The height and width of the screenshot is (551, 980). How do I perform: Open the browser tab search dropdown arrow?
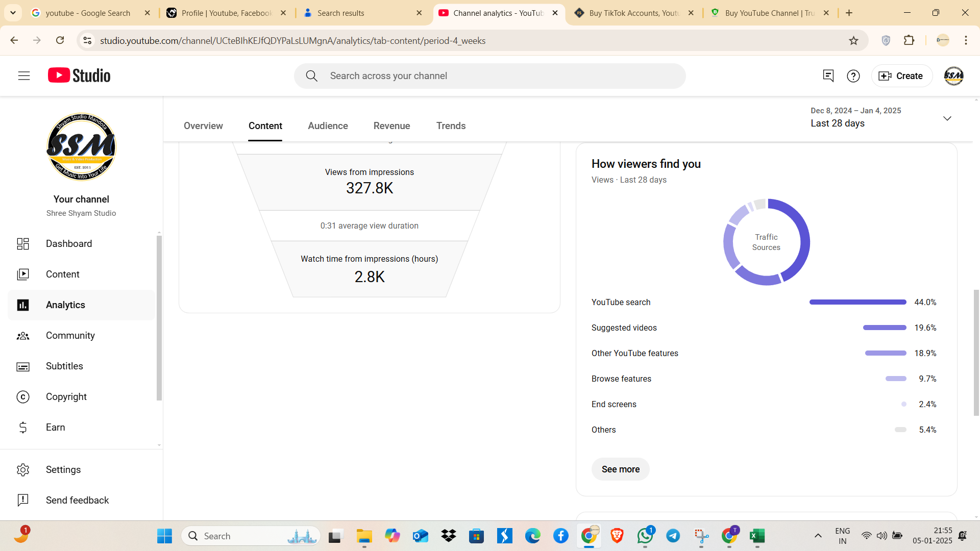click(x=13, y=13)
